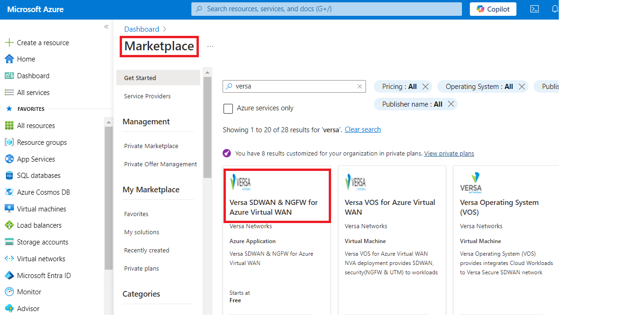Collapse the portal menu with the double-chevron

click(106, 27)
